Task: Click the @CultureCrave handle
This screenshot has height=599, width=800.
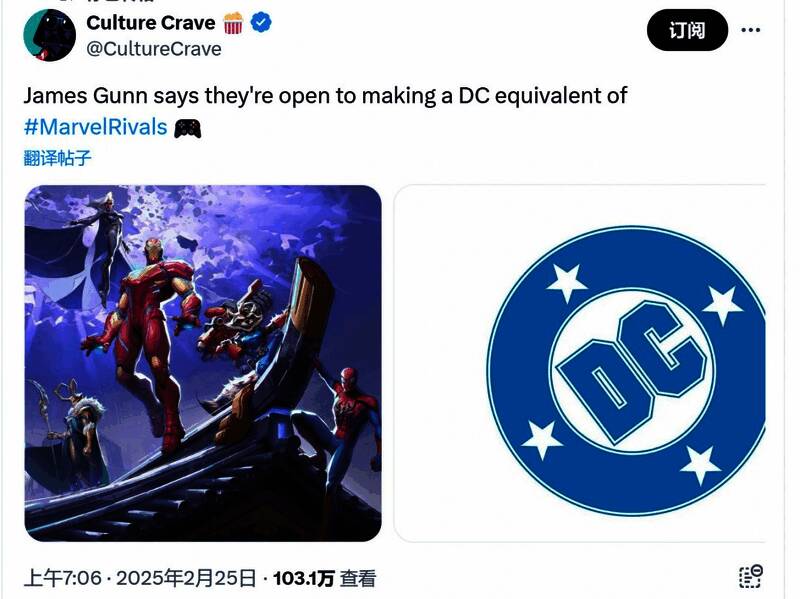Action: [x=154, y=49]
